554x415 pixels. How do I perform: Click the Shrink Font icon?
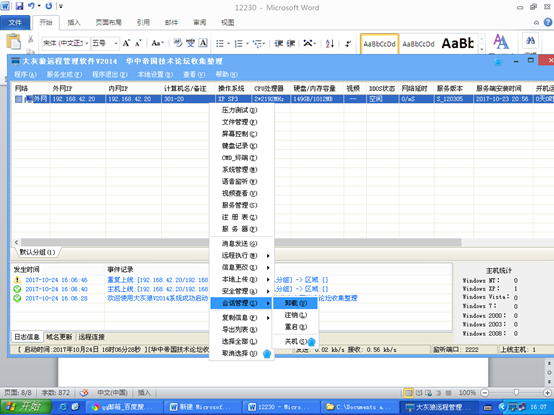pos(138,43)
